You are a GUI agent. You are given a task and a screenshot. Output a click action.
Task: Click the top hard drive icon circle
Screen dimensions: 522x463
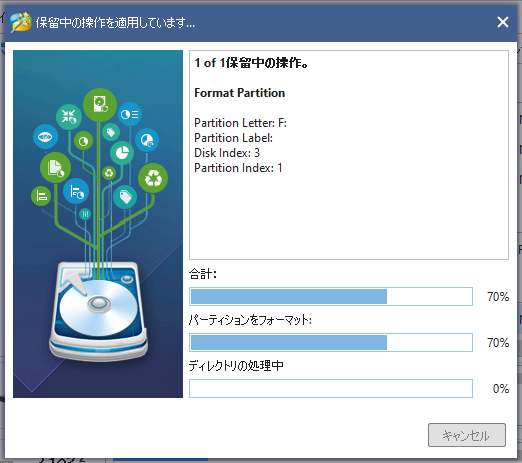(100, 105)
